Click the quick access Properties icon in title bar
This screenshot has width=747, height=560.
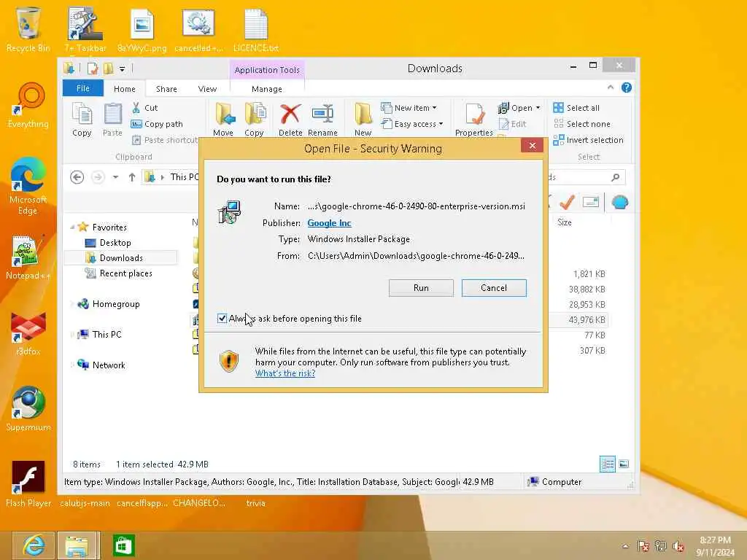(x=93, y=69)
